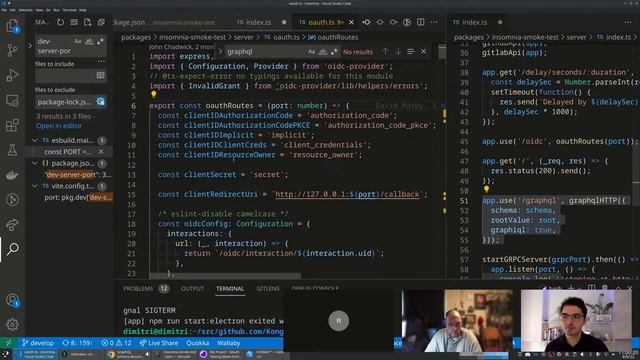Open 'const PORT' search result
The image size is (640, 360).
68,151
